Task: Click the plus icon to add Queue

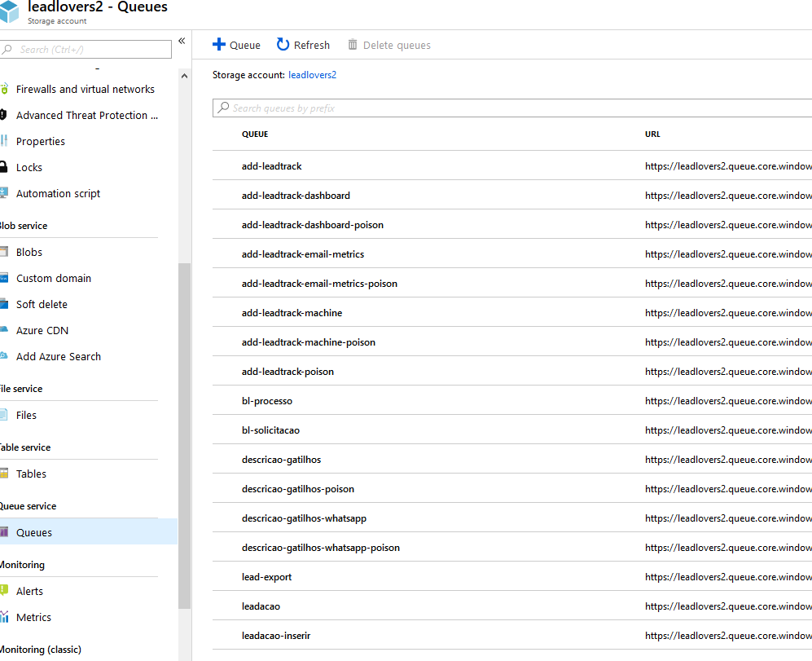Action: click(219, 45)
